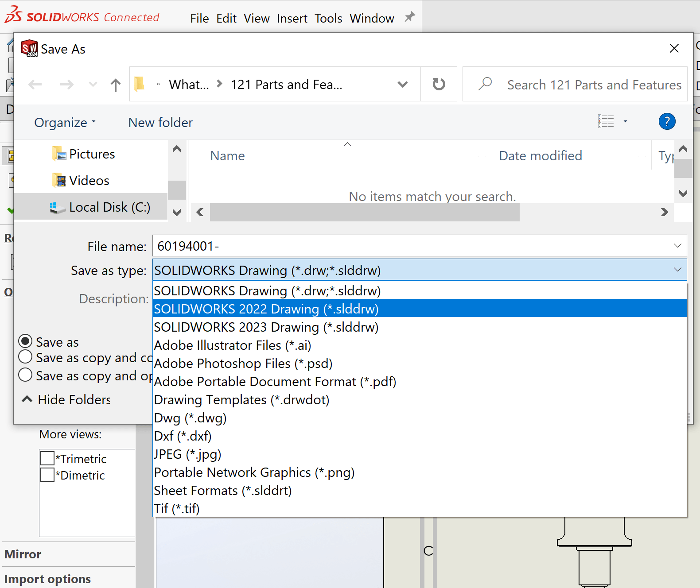Click the 121 Parts and Fea... breadcrumb
The width and height of the screenshot is (700, 588).
286,84
